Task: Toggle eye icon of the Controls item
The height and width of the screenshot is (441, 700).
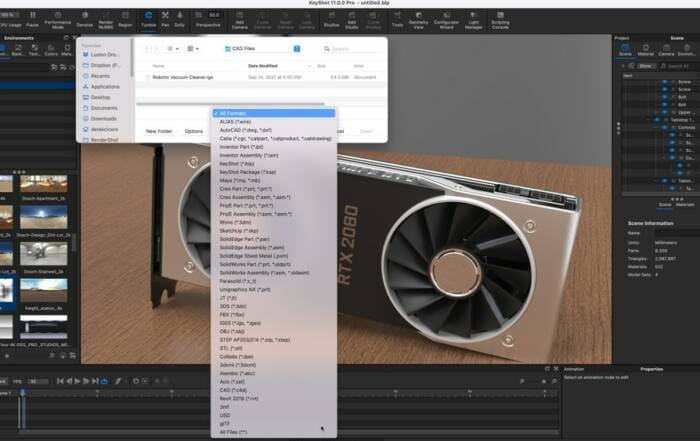Action: (x=665, y=127)
